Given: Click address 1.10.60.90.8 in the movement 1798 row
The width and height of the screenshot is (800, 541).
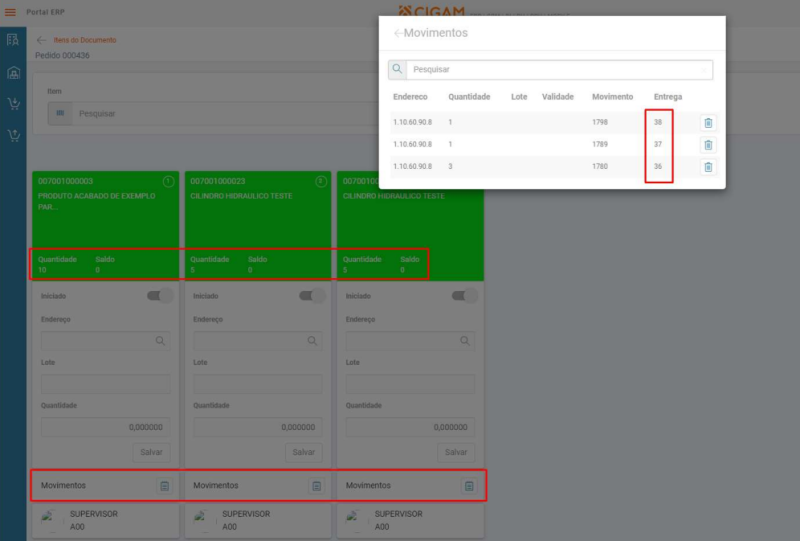Looking at the screenshot, I should coord(412,122).
